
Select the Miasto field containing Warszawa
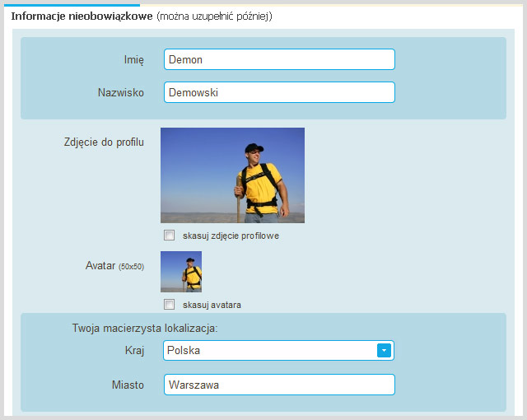click(x=279, y=385)
